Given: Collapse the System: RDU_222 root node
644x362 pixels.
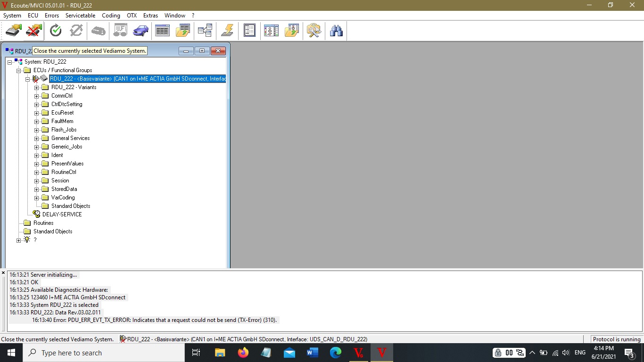Looking at the screenshot, I should (x=10, y=62).
